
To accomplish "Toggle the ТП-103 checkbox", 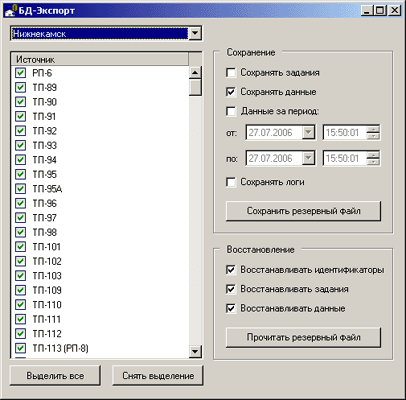I will (x=20, y=276).
